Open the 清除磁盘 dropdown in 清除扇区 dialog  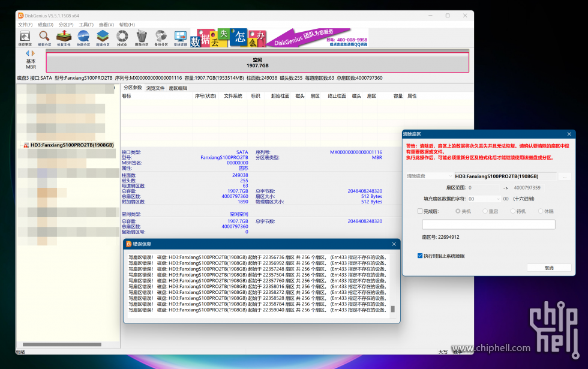pyautogui.click(x=430, y=176)
